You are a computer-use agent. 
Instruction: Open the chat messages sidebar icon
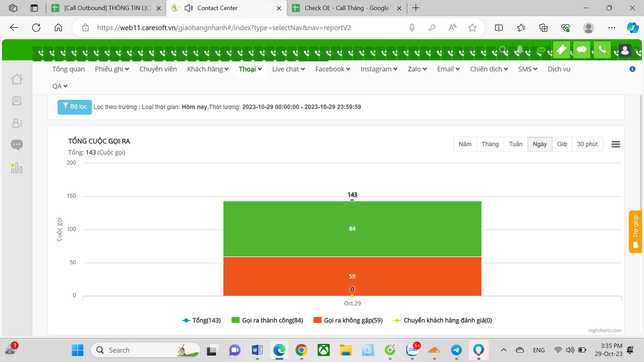click(x=17, y=145)
